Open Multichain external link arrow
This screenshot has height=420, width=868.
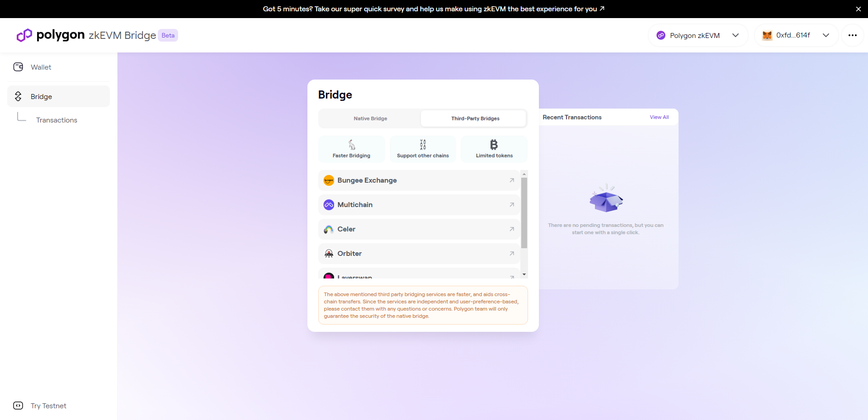click(x=512, y=205)
